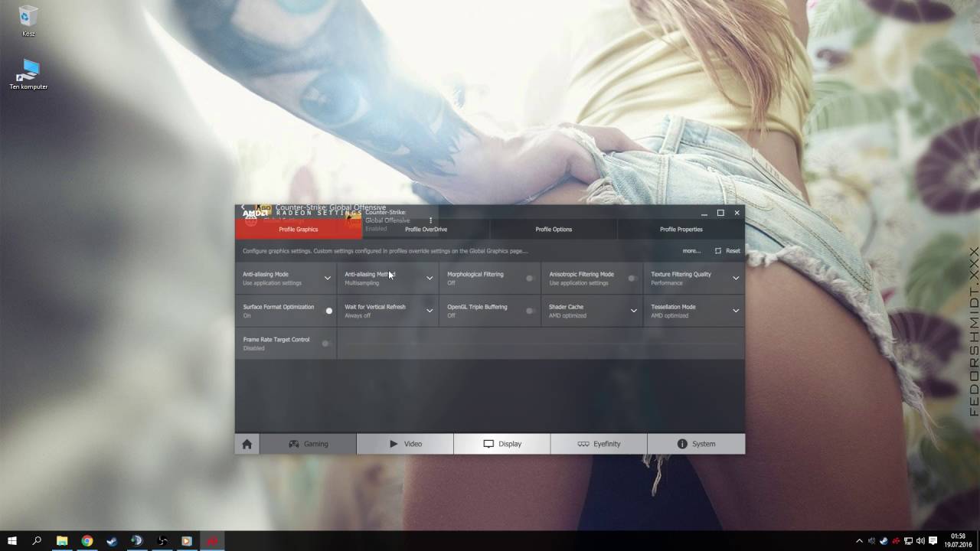Expand Wait for Vertical Refresh dropdown

click(x=430, y=311)
